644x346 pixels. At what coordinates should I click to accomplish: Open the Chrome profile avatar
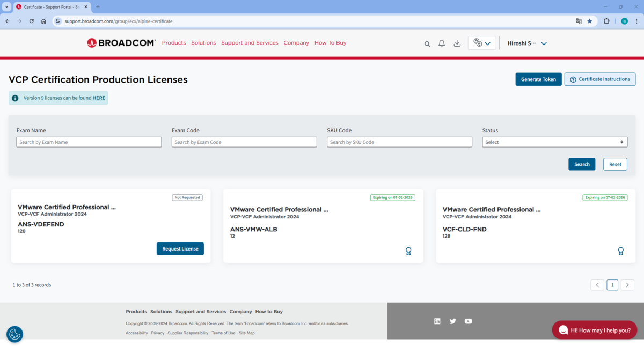(x=624, y=21)
